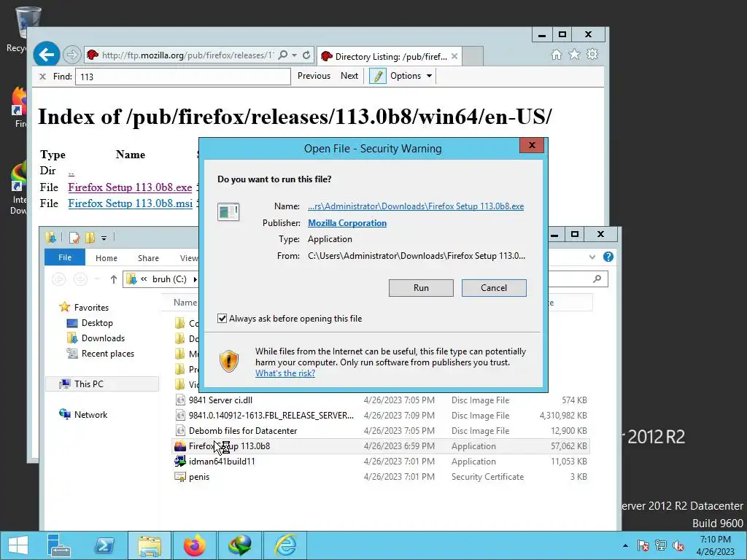Click Next in the Find bar
747x560 pixels.
coord(349,76)
